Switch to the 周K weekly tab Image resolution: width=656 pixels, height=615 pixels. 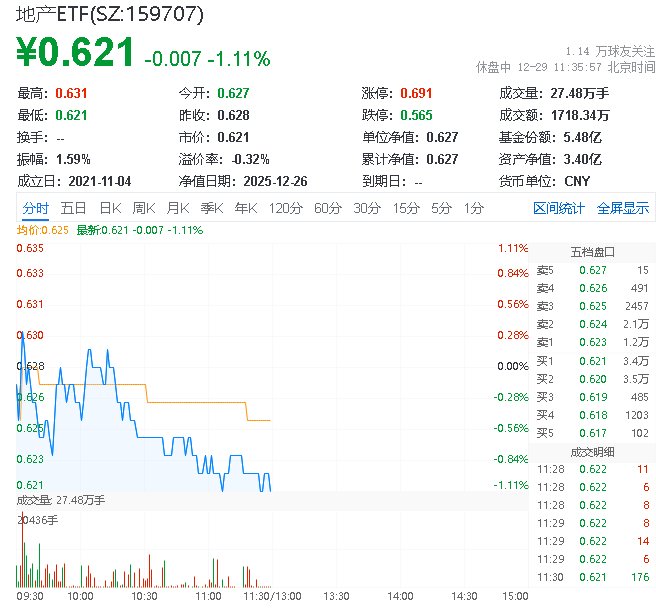point(144,208)
